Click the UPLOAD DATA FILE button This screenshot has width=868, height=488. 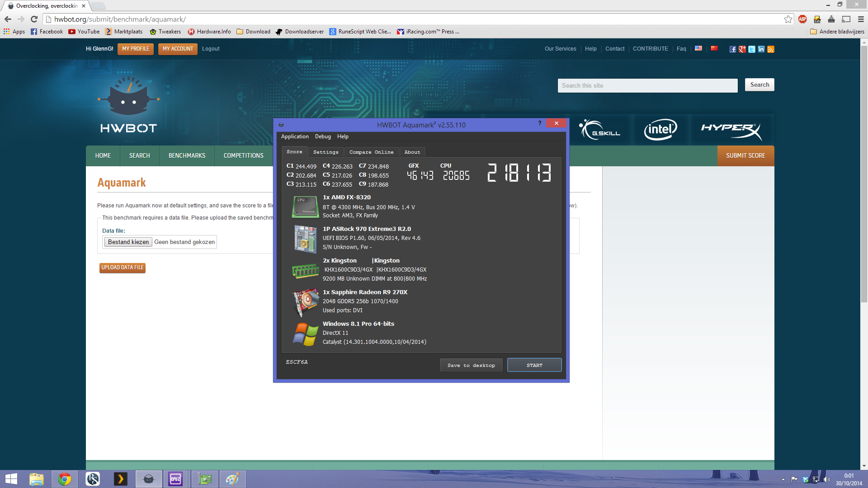tap(123, 267)
